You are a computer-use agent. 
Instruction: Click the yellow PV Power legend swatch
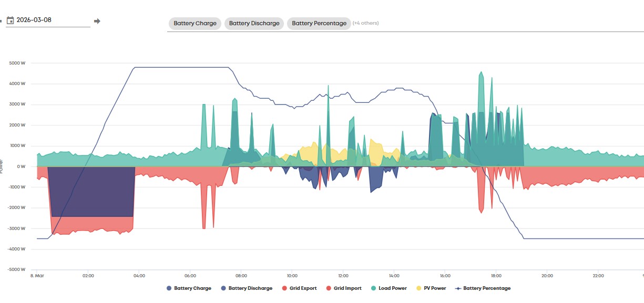pyautogui.click(x=419, y=288)
